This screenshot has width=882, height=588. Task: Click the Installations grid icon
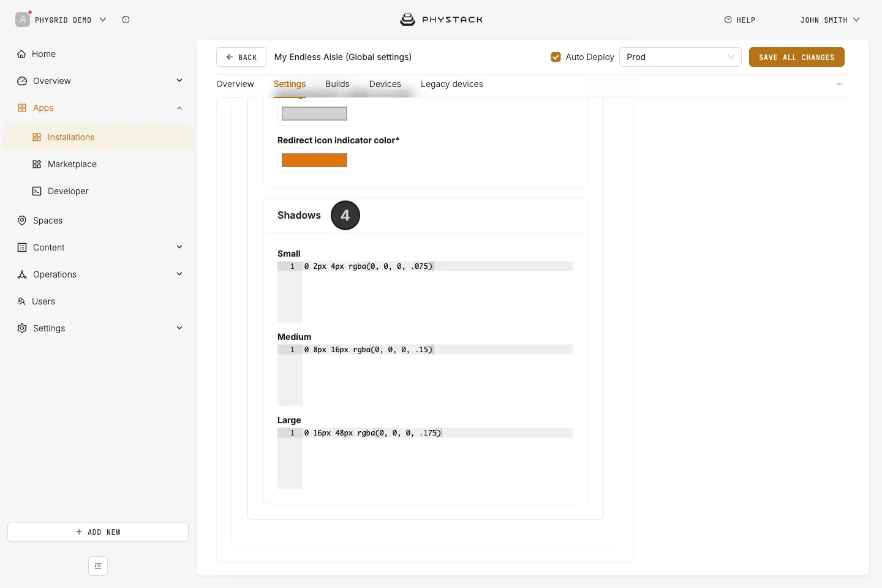[x=37, y=137]
